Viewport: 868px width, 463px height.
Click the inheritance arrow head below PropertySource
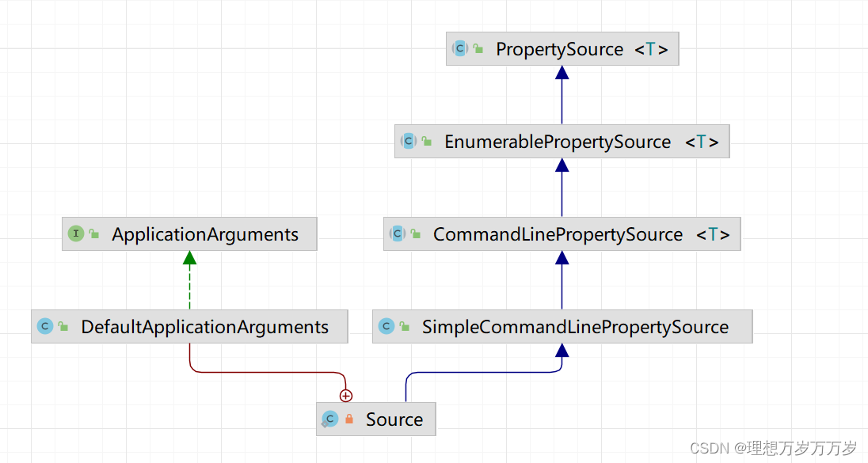pyautogui.click(x=562, y=72)
